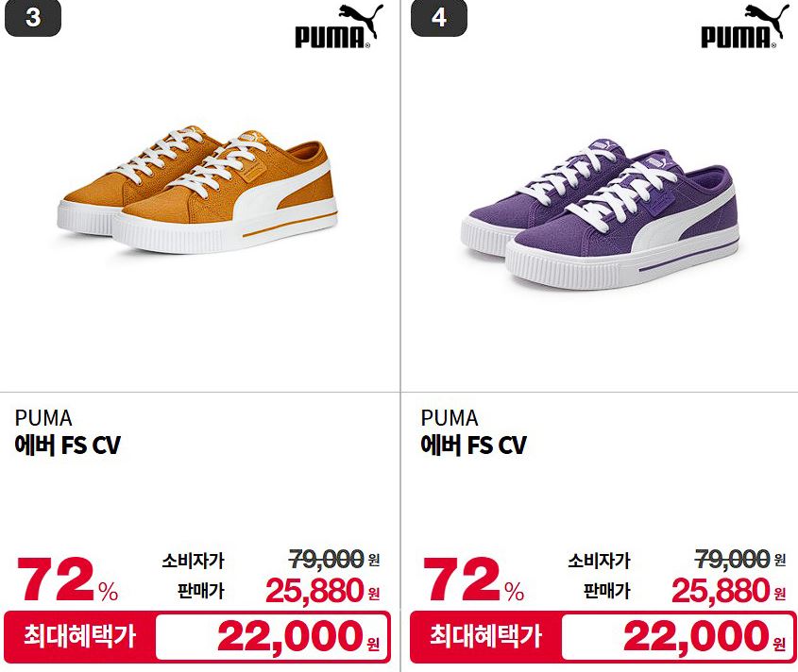This screenshot has height=672, width=798.
Task: Click 25,880원 sale price of item 4
Action: (x=729, y=591)
